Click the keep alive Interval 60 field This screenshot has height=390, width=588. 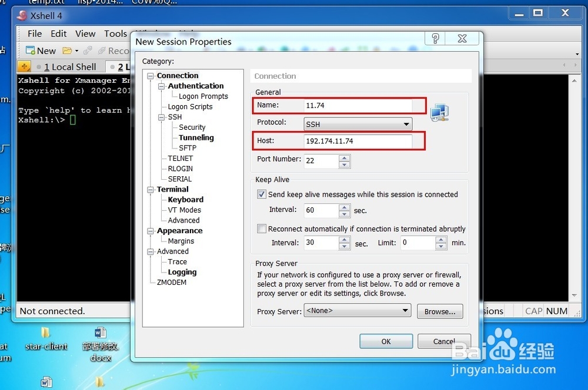tap(322, 210)
